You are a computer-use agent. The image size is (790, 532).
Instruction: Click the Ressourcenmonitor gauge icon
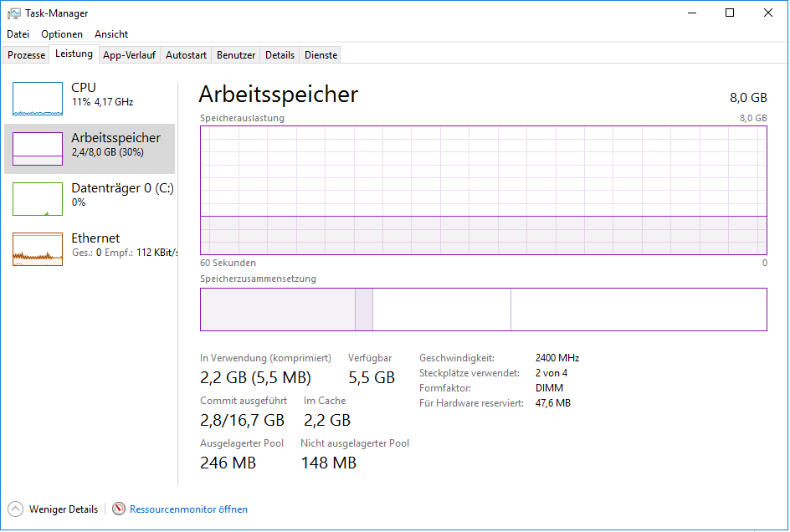click(x=119, y=509)
